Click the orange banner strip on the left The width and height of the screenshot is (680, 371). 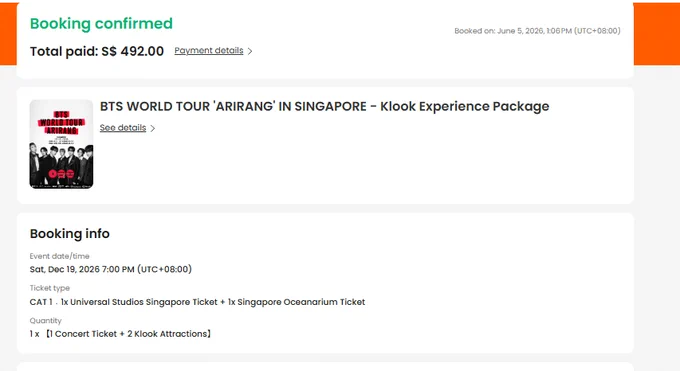click(x=8, y=34)
